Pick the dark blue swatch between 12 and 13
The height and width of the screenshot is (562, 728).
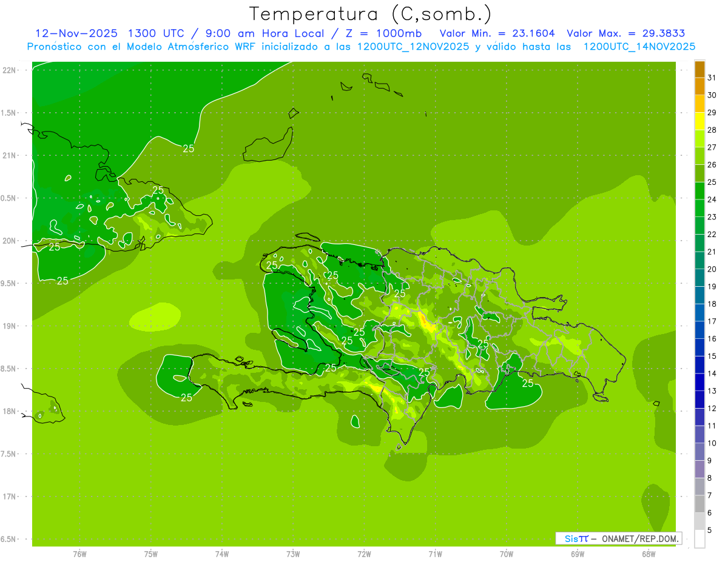tap(699, 400)
